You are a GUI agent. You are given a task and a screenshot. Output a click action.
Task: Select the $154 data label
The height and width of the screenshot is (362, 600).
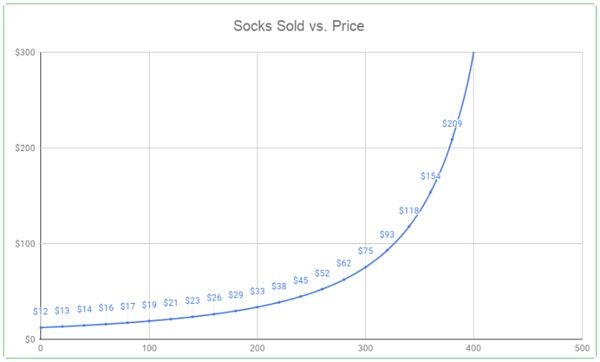(430, 176)
